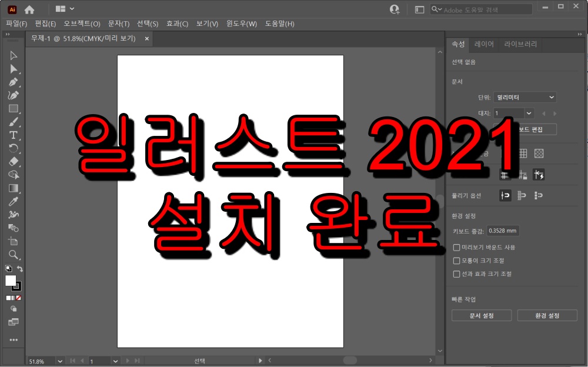This screenshot has width=588, height=367.
Task: Click the 환경 설정 button under 빠른 작업
Action: click(547, 315)
